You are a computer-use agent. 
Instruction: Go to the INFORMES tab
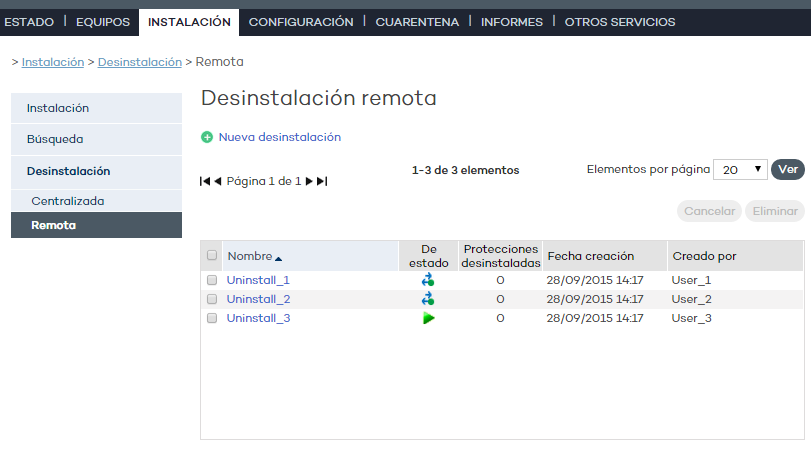point(512,22)
